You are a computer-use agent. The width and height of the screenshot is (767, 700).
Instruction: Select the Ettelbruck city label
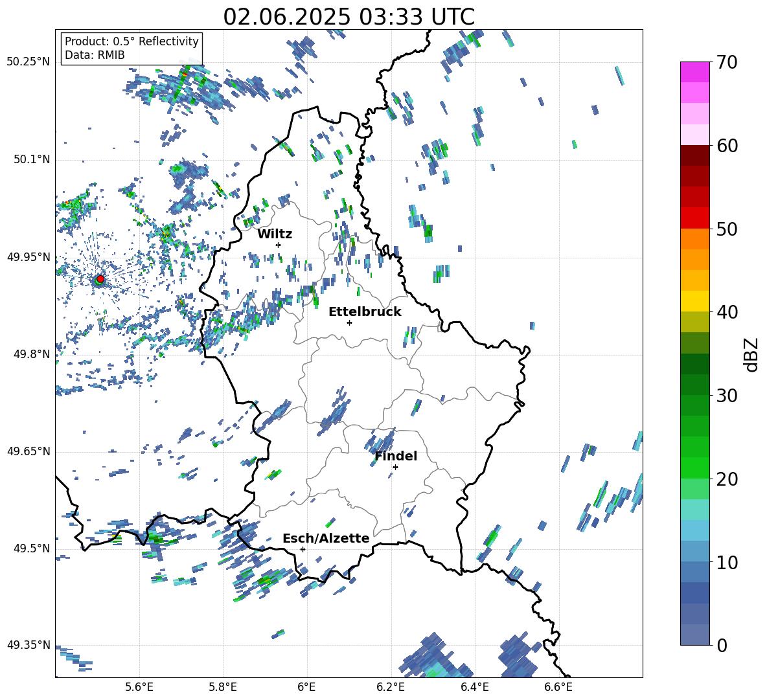(365, 312)
